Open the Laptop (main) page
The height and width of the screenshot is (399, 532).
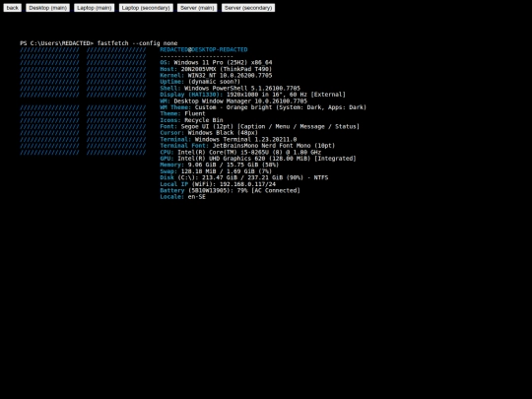tap(94, 8)
